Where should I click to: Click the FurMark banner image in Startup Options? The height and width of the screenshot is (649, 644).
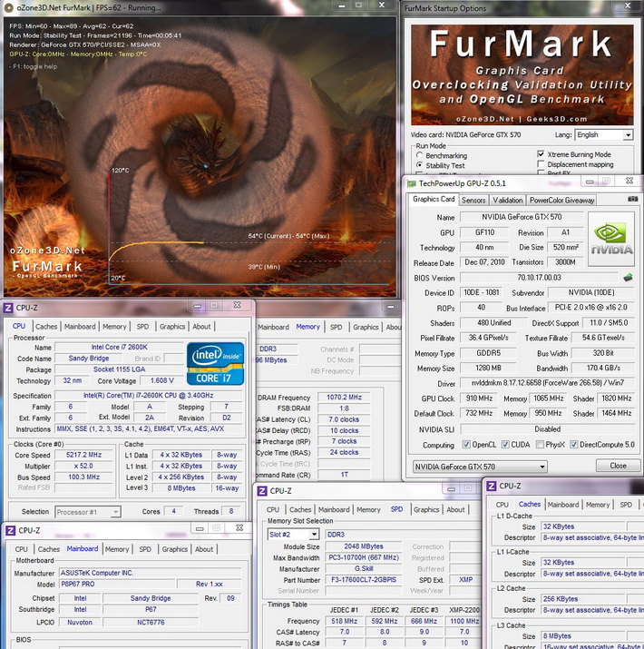tap(522, 75)
